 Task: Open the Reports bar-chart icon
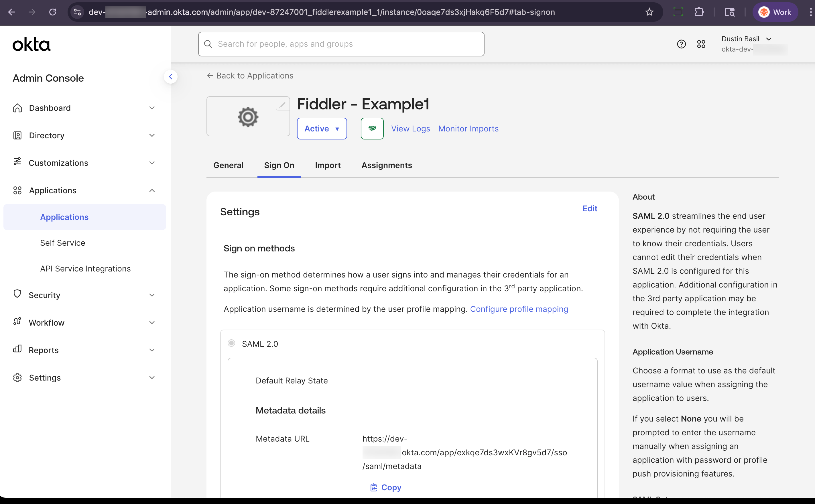(18, 350)
